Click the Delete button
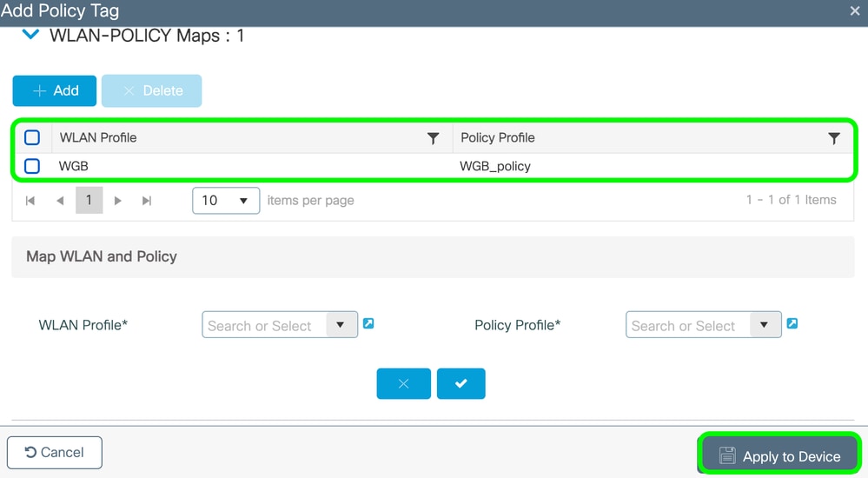This screenshot has width=868, height=478. tap(152, 91)
